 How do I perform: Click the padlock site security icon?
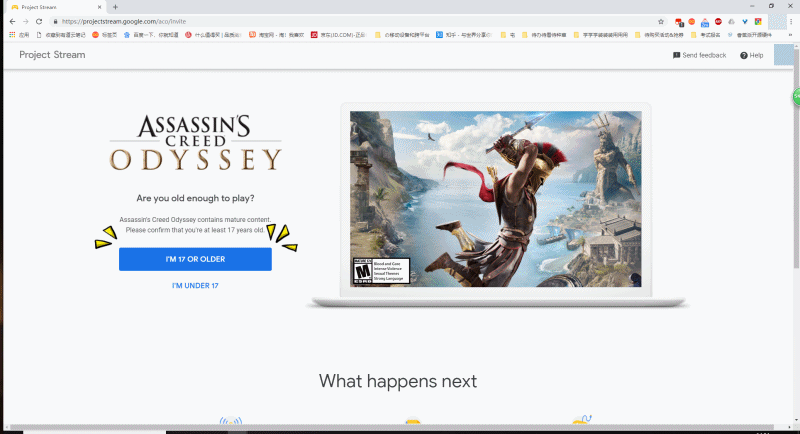tap(55, 21)
